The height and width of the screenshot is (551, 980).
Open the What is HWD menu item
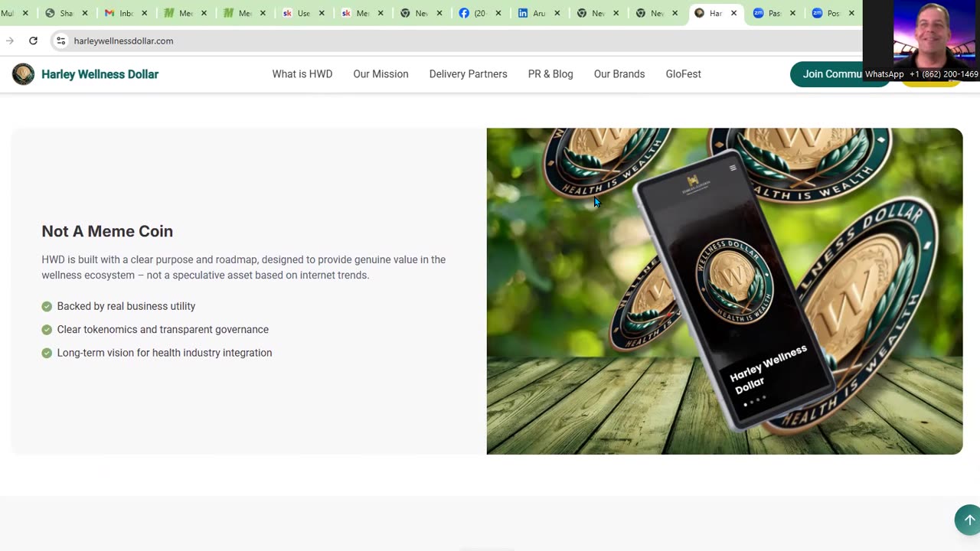point(302,74)
